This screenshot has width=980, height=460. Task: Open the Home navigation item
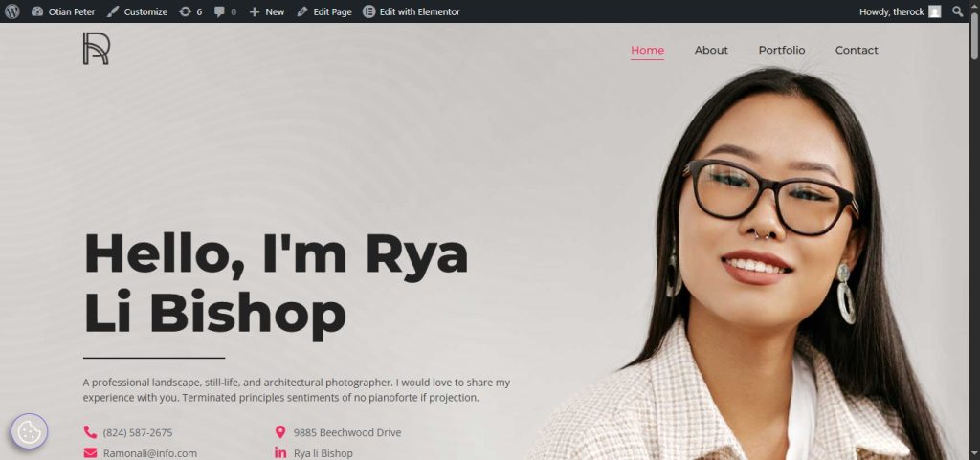pyautogui.click(x=648, y=50)
